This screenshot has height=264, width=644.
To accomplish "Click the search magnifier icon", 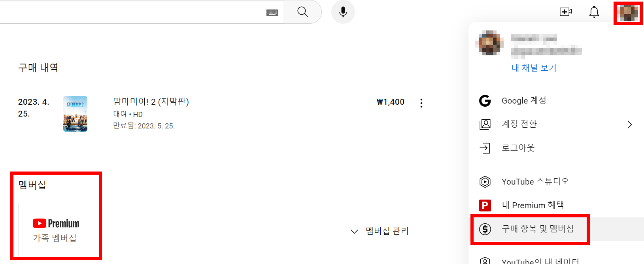I will coord(302,12).
